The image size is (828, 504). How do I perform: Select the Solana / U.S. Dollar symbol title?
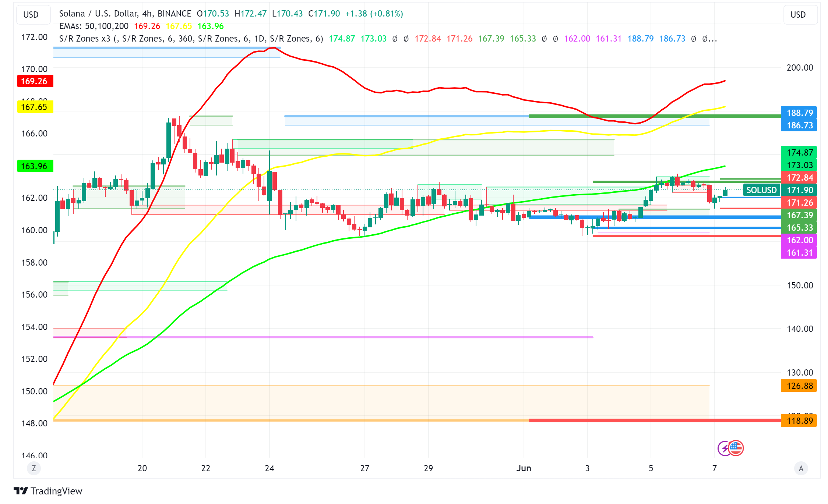pos(125,14)
